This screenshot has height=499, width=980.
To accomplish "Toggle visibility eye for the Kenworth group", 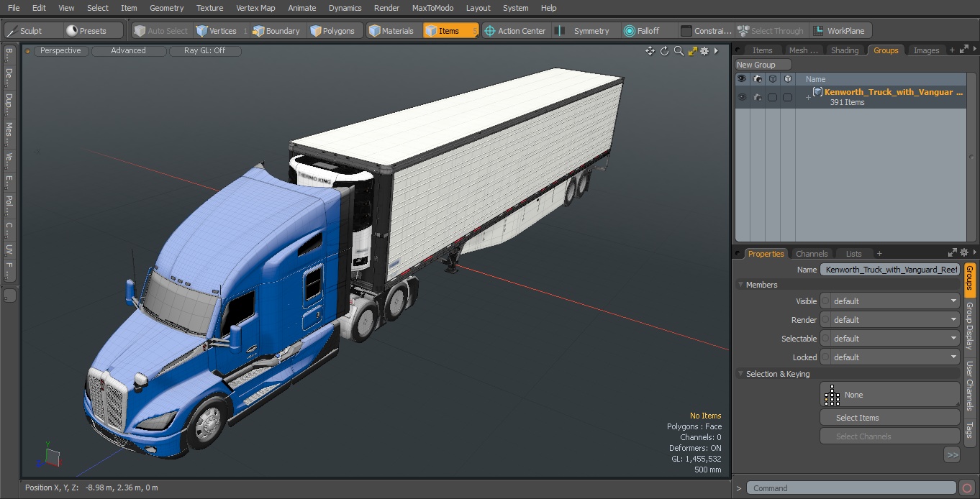I will [742, 97].
